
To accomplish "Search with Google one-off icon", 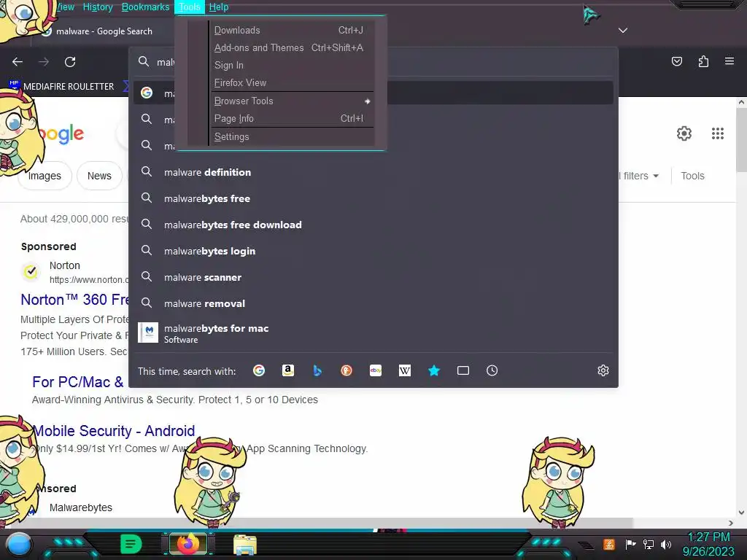I will coord(259,370).
